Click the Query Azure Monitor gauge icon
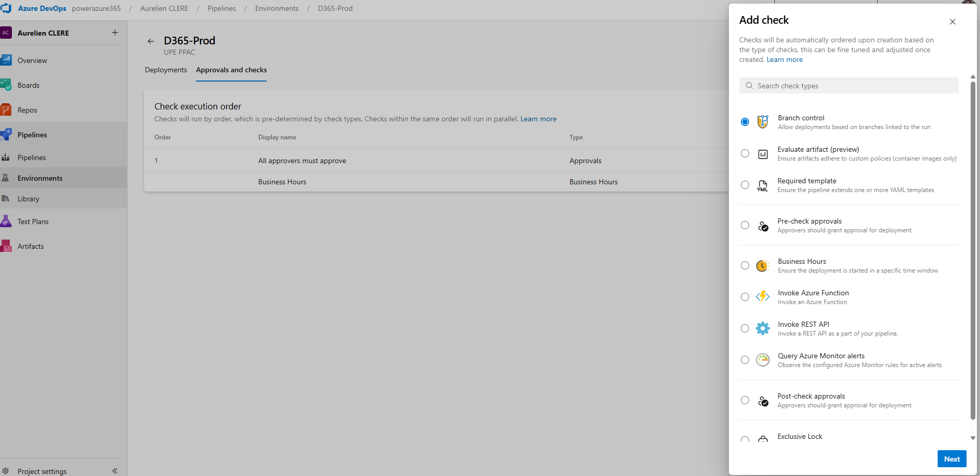This screenshot has width=980, height=476. 763,360
